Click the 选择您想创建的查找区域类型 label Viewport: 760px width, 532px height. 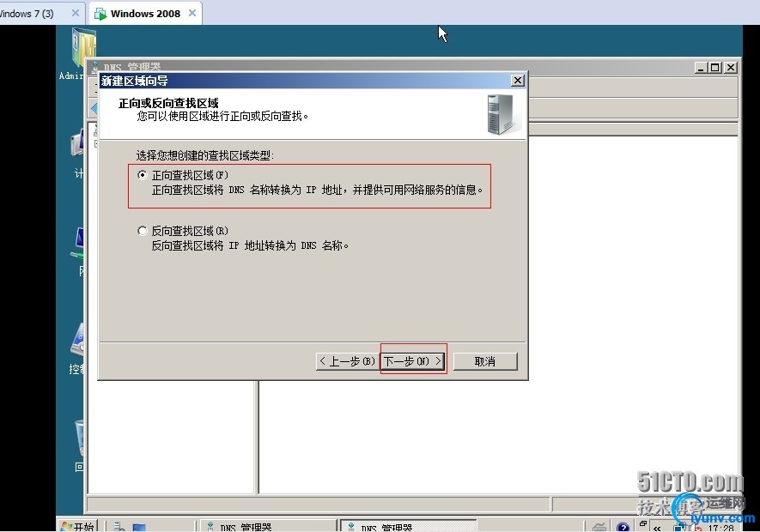(x=205, y=155)
